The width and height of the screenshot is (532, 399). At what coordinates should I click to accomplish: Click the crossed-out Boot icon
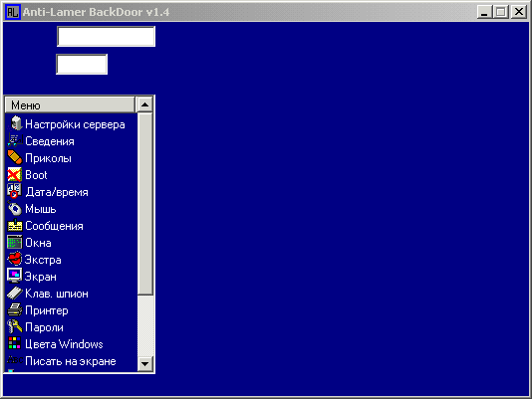[x=15, y=174]
